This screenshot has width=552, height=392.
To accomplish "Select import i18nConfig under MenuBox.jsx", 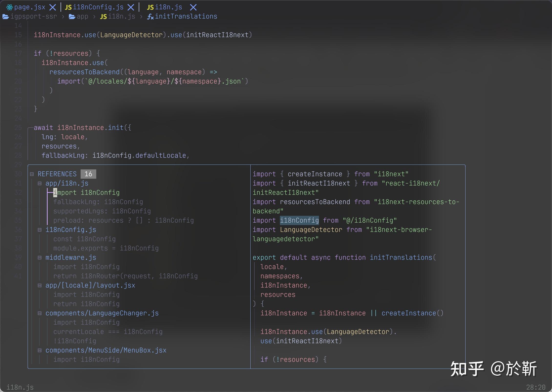I will [86, 360].
